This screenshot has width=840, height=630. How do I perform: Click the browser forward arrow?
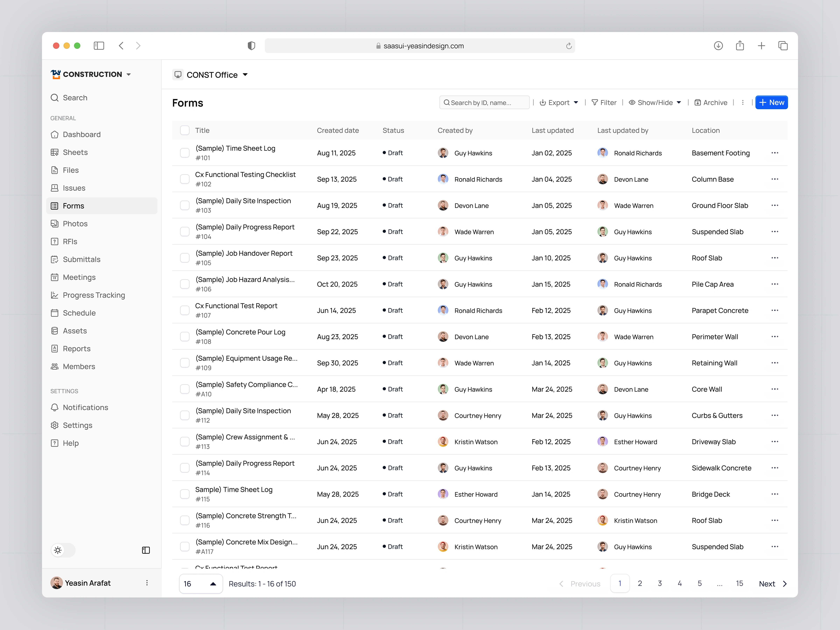coord(138,45)
